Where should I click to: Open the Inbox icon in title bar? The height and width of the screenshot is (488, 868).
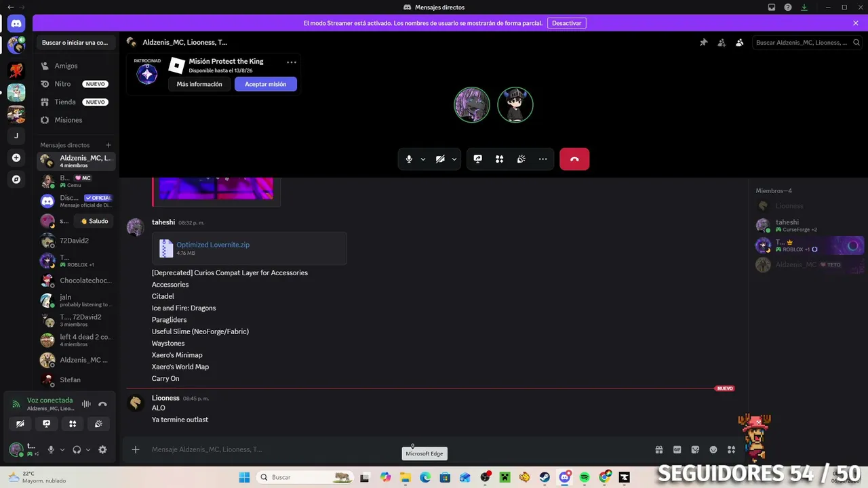[x=772, y=7]
